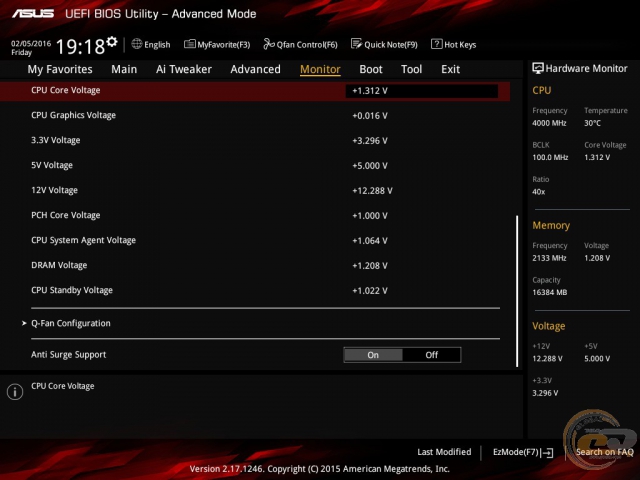The height and width of the screenshot is (480, 640).
Task: Open the Boot tab
Action: pyautogui.click(x=371, y=69)
